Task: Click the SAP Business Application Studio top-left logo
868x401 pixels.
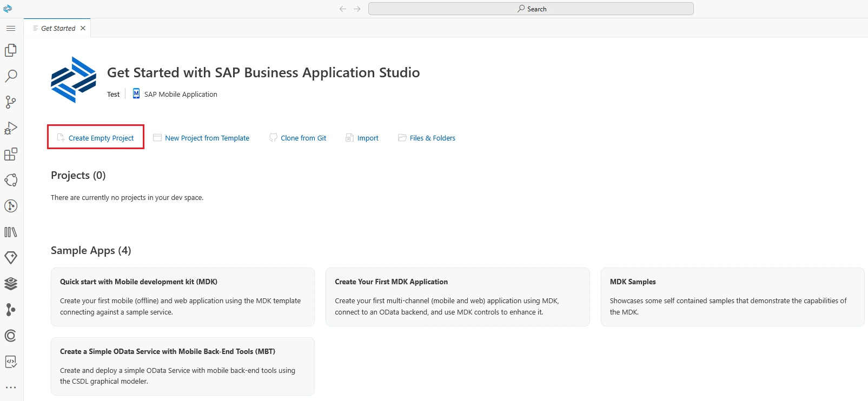Action: pos(8,9)
